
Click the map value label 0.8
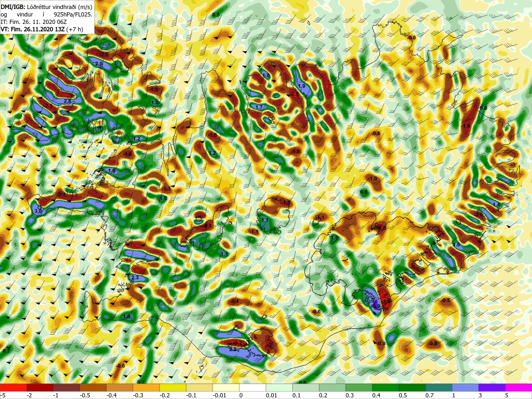tap(484, 107)
